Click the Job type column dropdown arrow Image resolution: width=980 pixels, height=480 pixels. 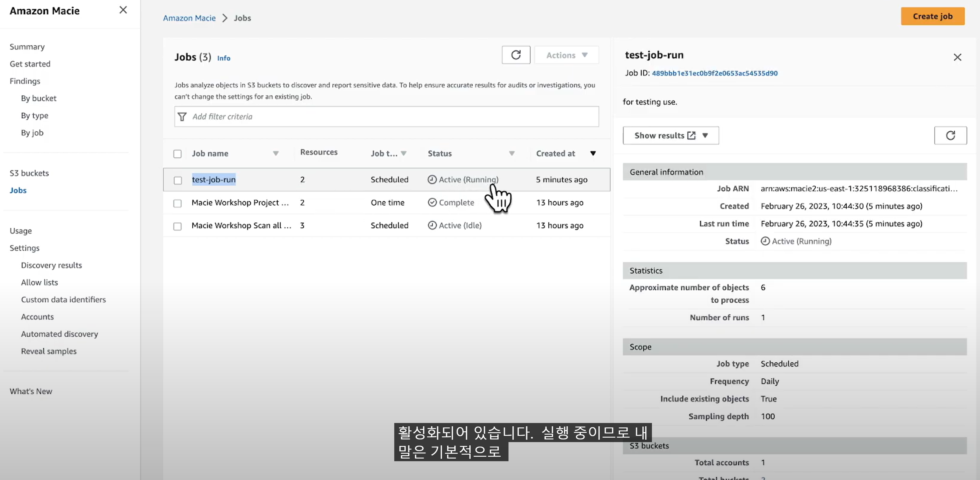click(x=404, y=153)
